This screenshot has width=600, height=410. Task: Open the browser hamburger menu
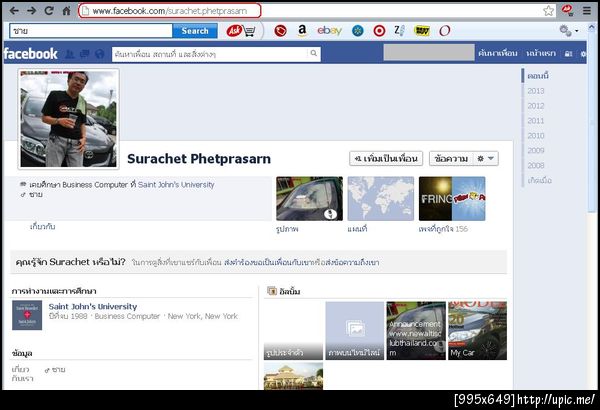pos(587,11)
